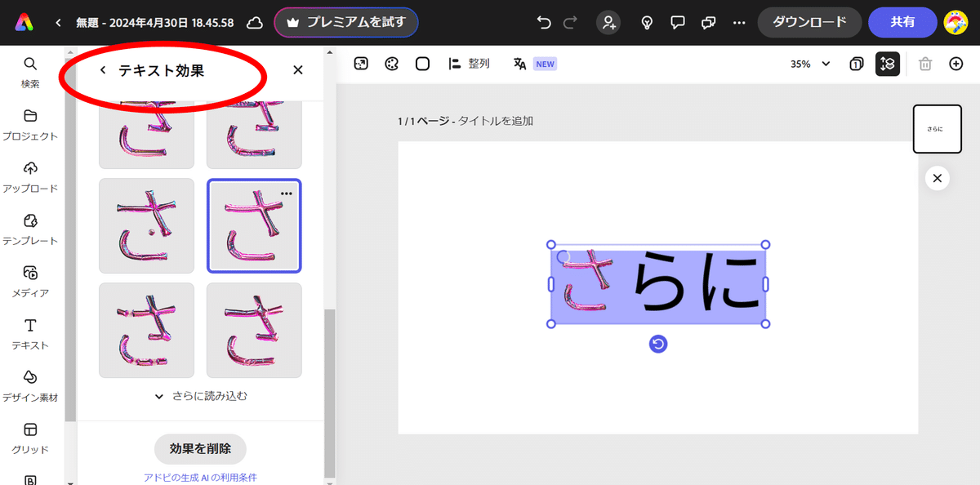
Task: Open the 35% zoom dropdown
Action: point(809,64)
